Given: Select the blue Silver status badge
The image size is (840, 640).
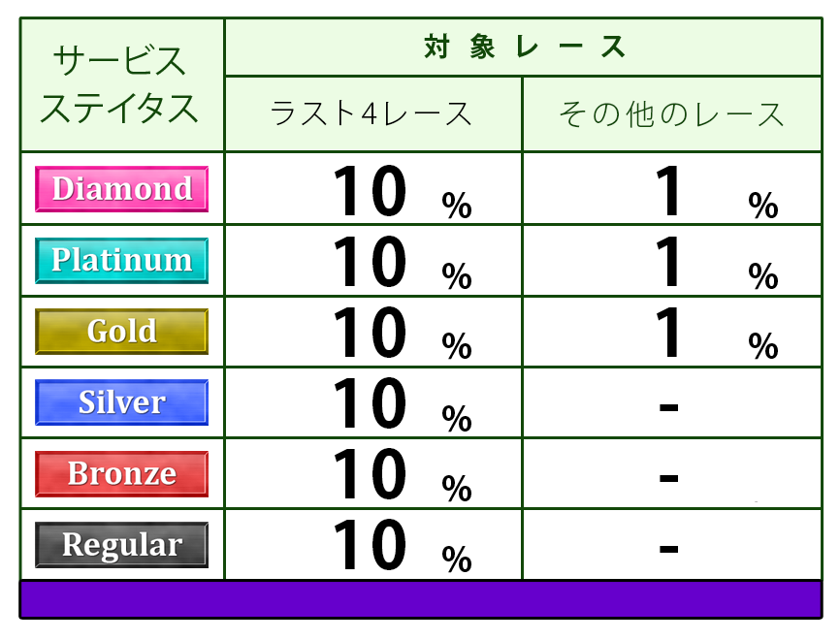Looking at the screenshot, I should (x=121, y=402).
